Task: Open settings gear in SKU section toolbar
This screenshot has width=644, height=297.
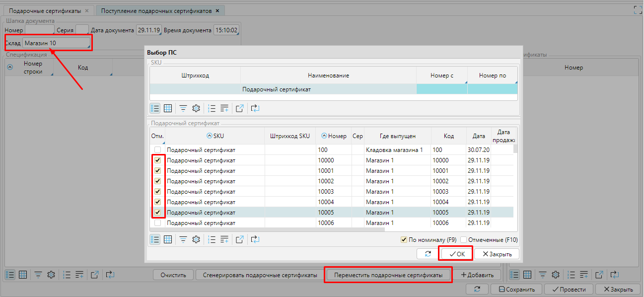Action: click(196, 108)
